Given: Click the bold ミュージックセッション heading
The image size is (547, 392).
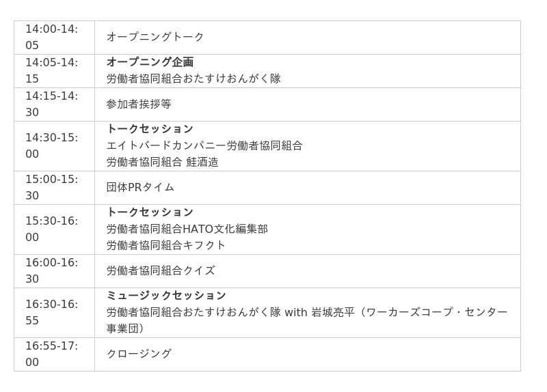Looking at the screenshot, I should pos(166,296).
